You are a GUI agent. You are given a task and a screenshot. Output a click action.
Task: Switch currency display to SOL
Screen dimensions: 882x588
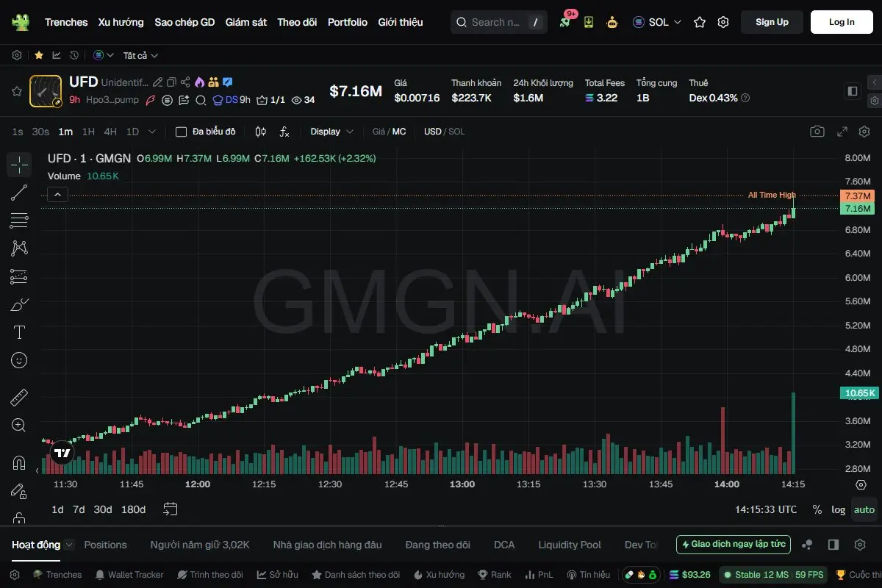click(456, 132)
